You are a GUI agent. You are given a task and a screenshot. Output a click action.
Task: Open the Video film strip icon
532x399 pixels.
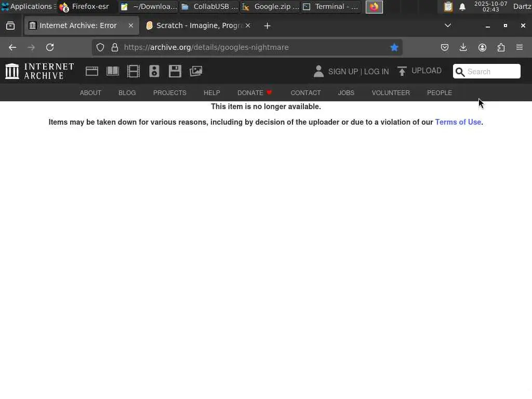click(x=134, y=71)
